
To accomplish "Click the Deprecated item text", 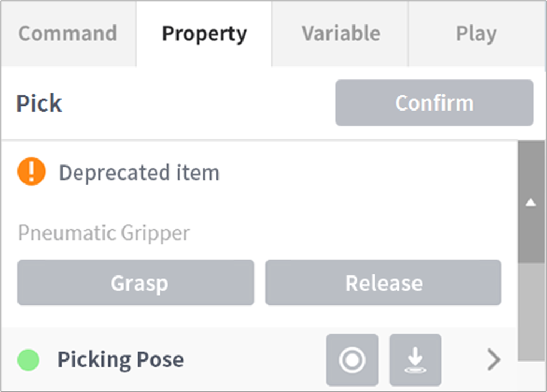I will pos(139,173).
